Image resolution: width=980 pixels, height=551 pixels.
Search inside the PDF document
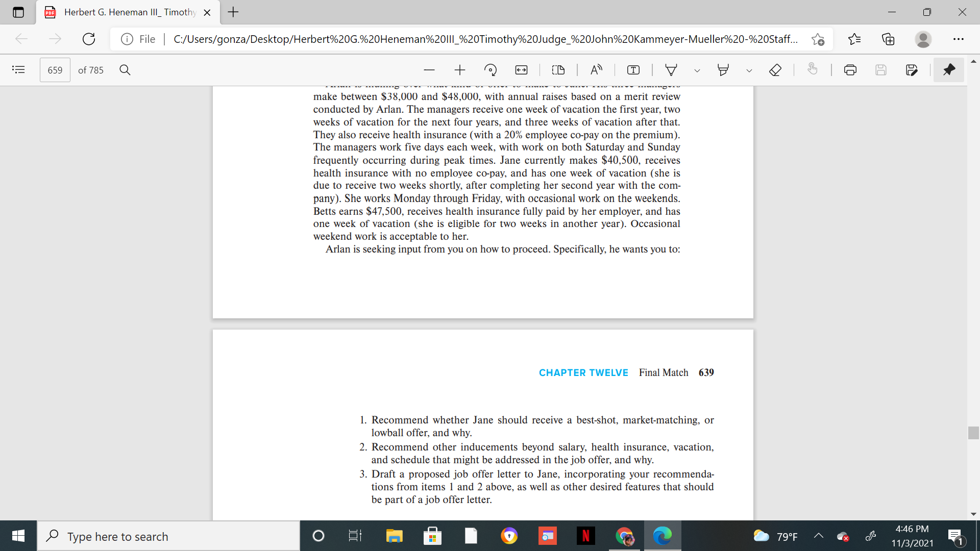point(125,70)
